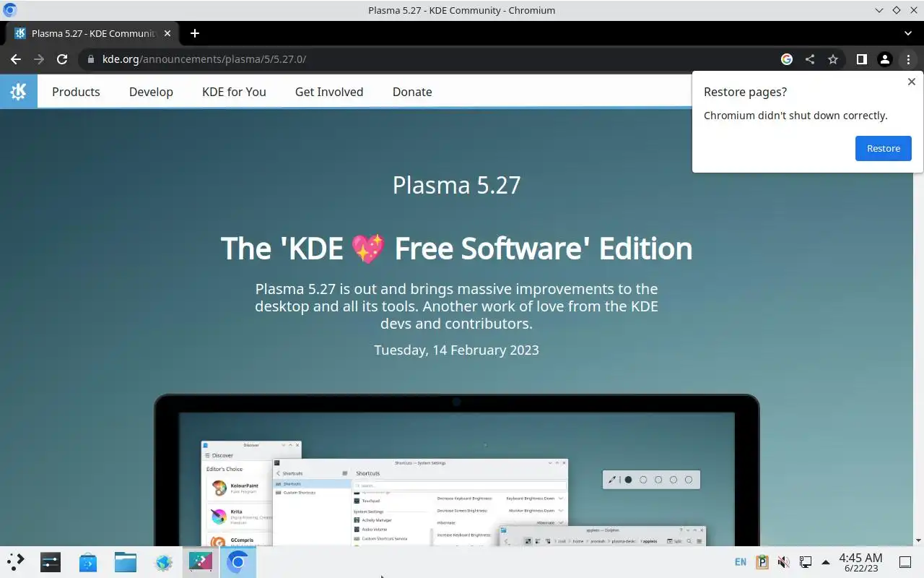This screenshot has height=578, width=924.
Task: Click the padlock site info icon
Action: (x=91, y=59)
